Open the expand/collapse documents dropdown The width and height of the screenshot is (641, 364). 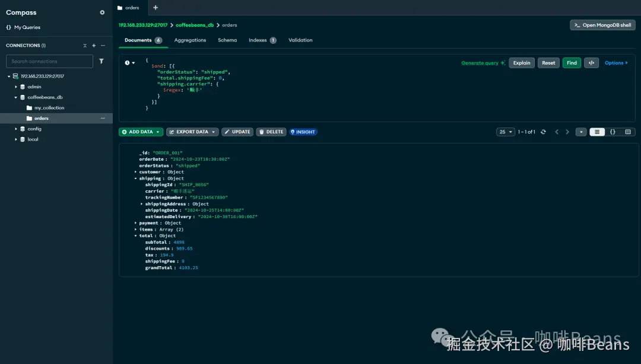(581, 132)
